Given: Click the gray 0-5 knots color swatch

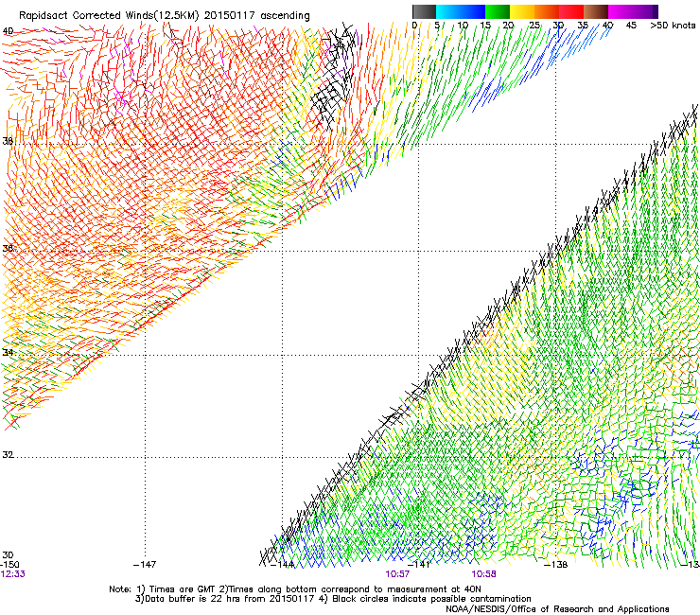Looking at the screenshot, I should 424,11.
